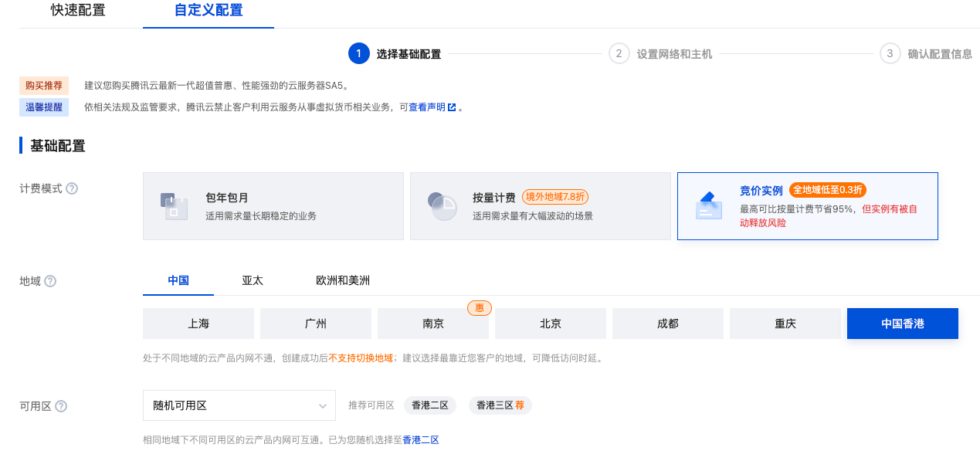
Task: Click the 温馨提醒 label
Action: tap(44, 107)
